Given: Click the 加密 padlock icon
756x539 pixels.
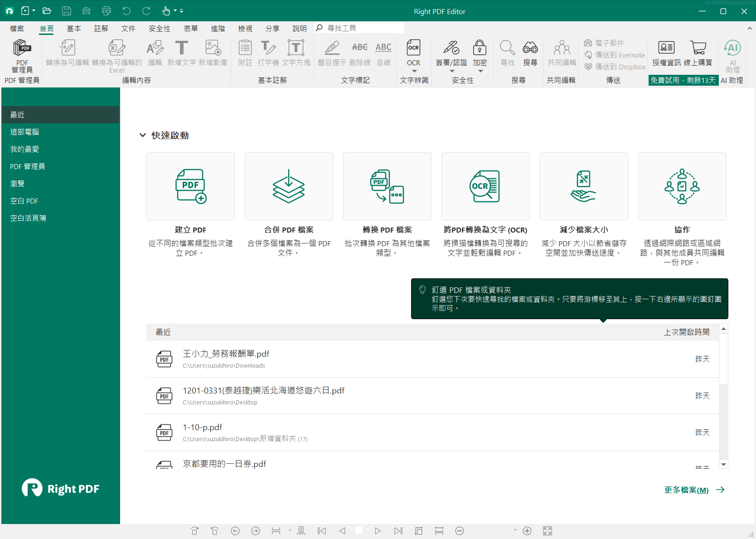Looking at the screenshot, I should [480, 48].
